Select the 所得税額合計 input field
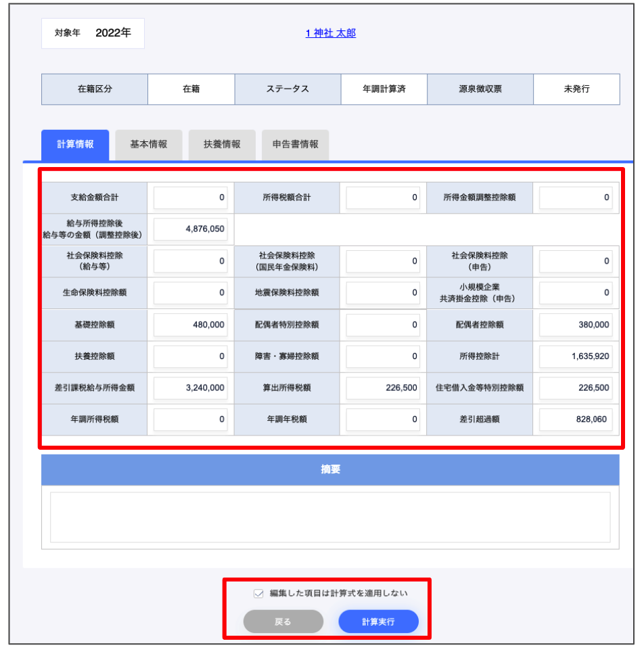Image resolution: width=644 pixels, height=656 pixels. [383, 198]
